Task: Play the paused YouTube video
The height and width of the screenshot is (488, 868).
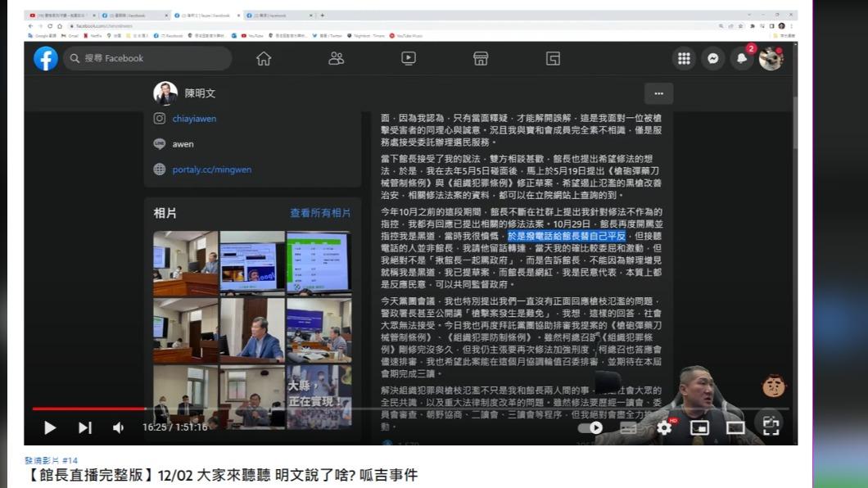Action: coord(50,427)
